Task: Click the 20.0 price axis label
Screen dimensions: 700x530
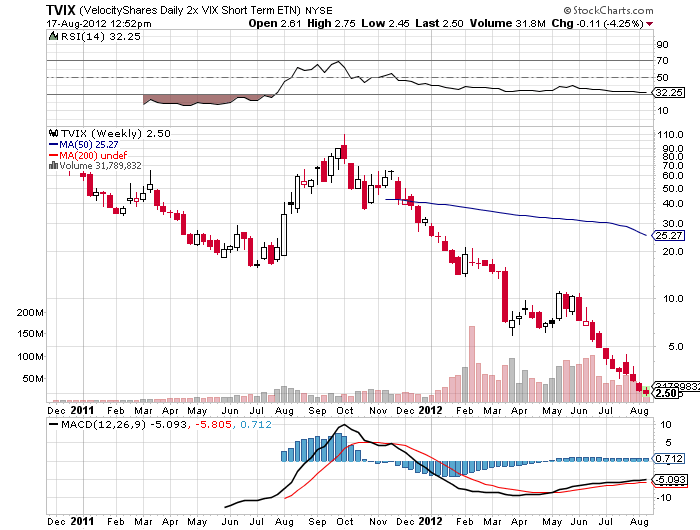Action: [x=672, y=251]
